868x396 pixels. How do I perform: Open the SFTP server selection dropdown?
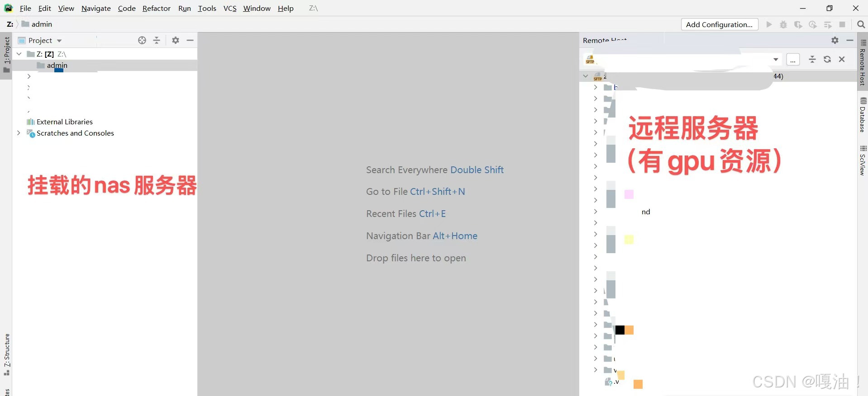point(776,59)
